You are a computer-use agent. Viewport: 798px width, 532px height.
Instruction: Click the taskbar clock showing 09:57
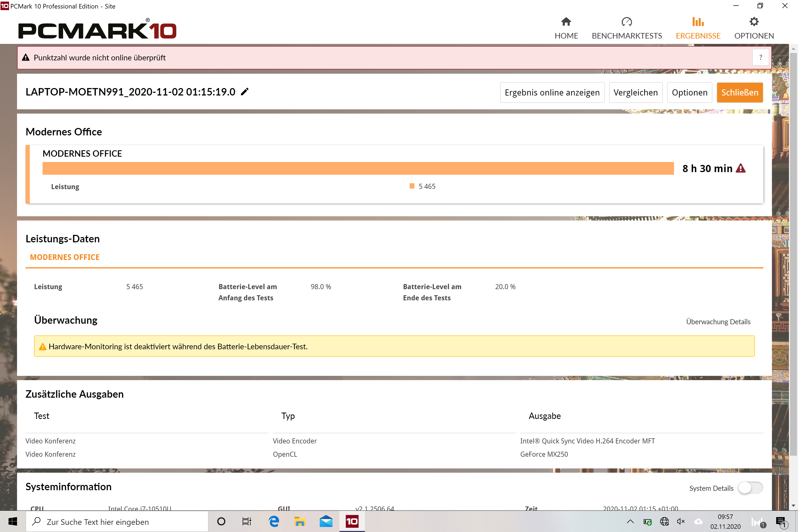725,521
